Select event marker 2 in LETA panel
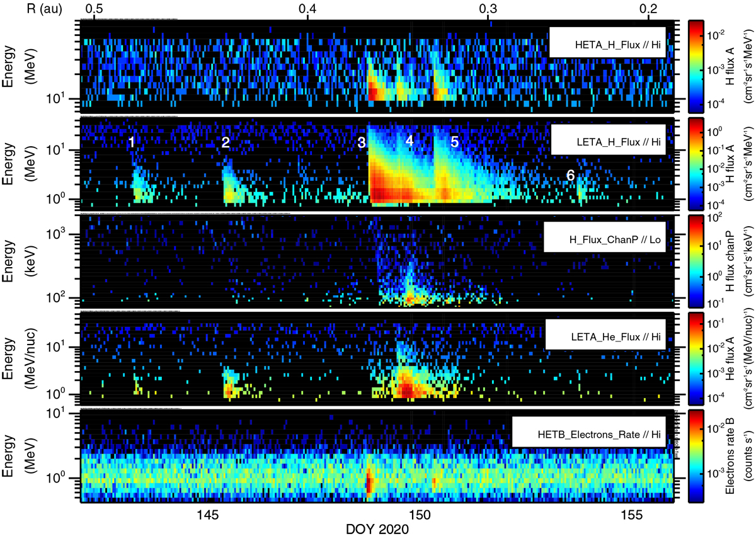Screen dimensions: 756x536 (x=226, y=142)
